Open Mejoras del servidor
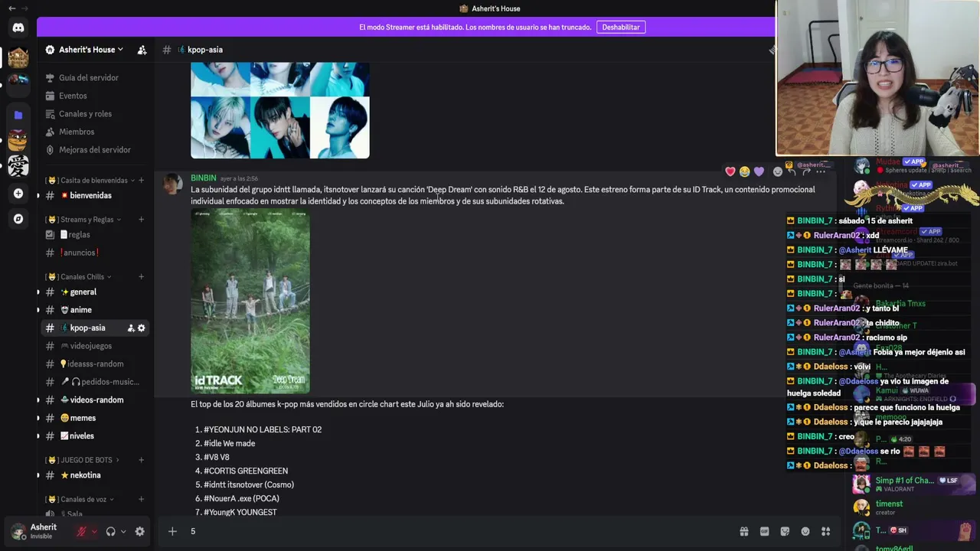This screenshot has width=980, height=551. coord(96,149)
